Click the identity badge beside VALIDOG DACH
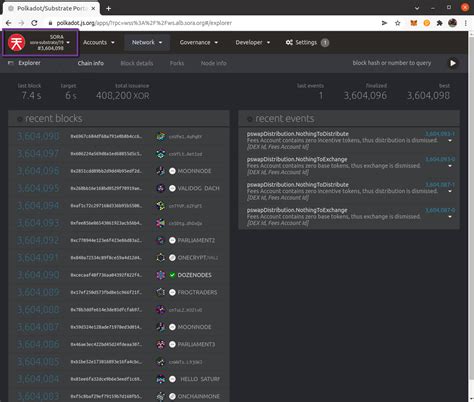 tap(172, 188)
